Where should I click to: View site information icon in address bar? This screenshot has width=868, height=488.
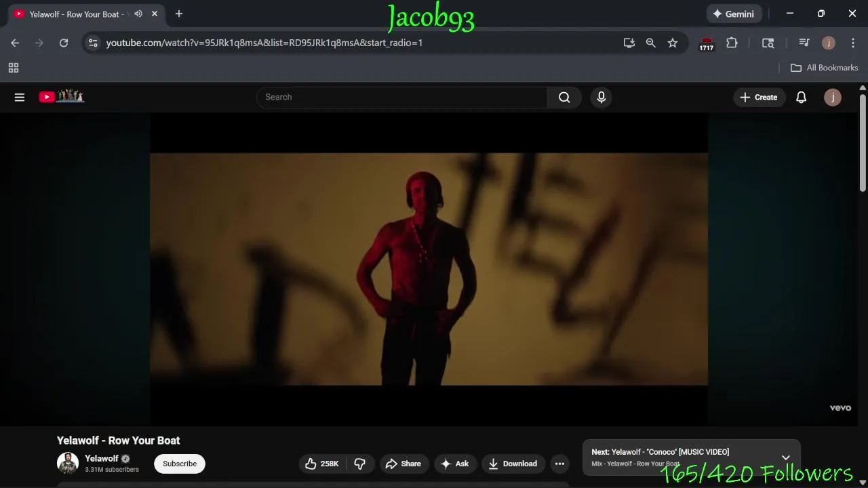93,43
